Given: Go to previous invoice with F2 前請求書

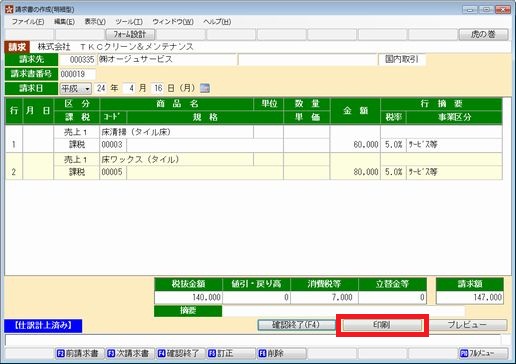Looking at the screenshot, I should 79,353.
